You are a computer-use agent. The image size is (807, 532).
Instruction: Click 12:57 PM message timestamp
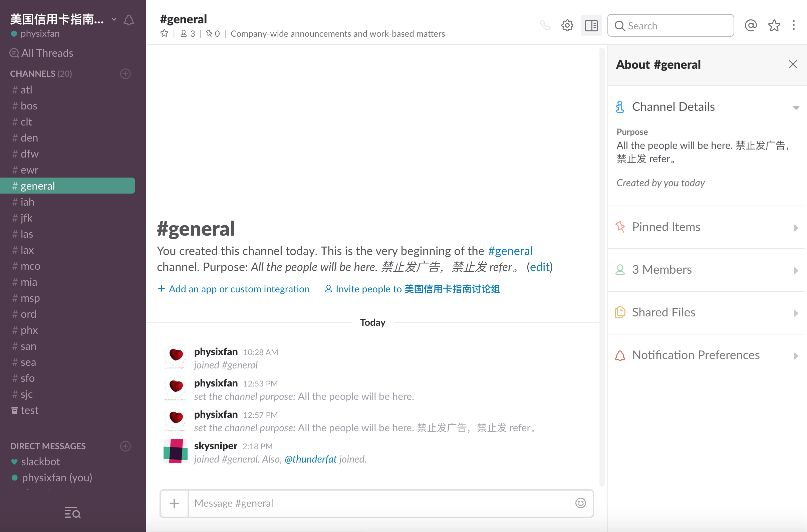tap(260, 415)
